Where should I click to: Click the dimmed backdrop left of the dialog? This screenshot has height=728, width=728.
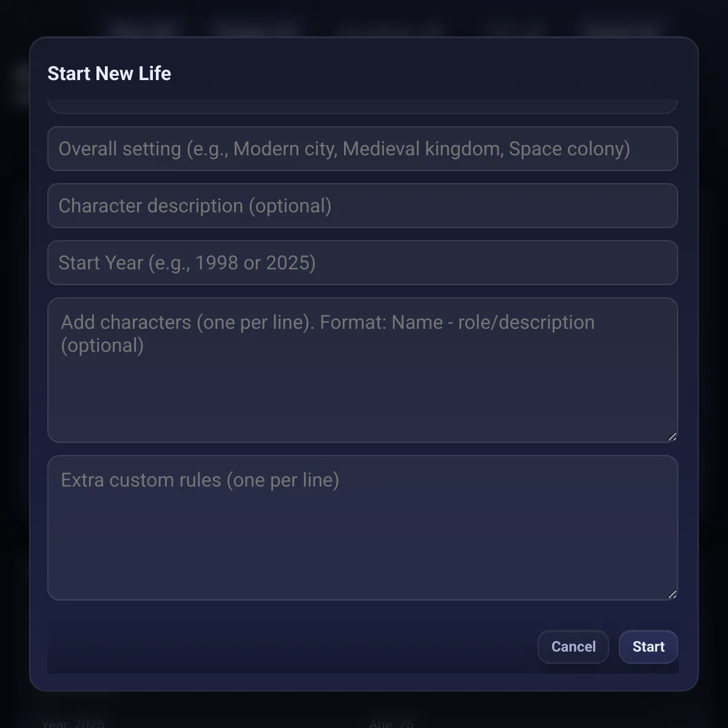(15, 364)
